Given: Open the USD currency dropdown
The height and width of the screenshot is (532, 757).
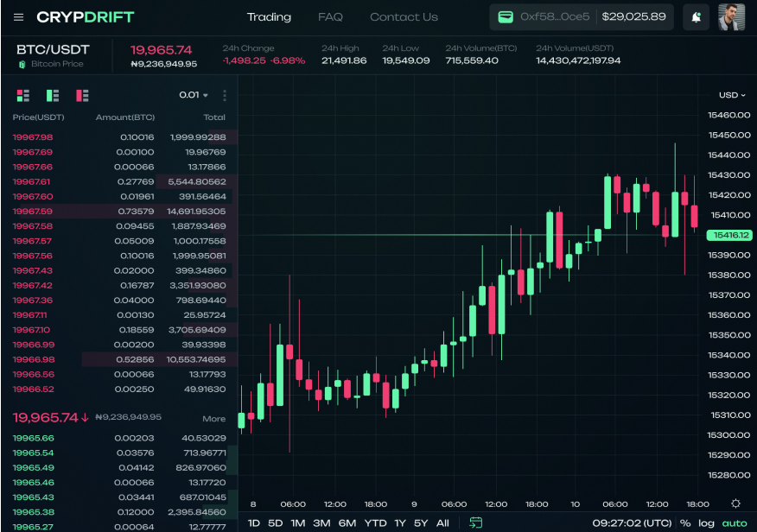Looking at the screenshot, I should coord(732,95).
